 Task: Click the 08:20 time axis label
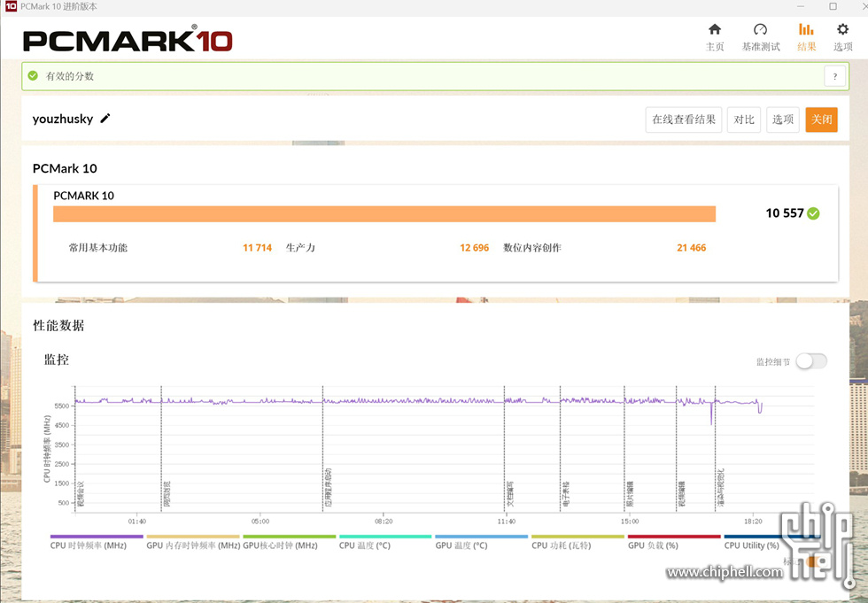point(384,522)
